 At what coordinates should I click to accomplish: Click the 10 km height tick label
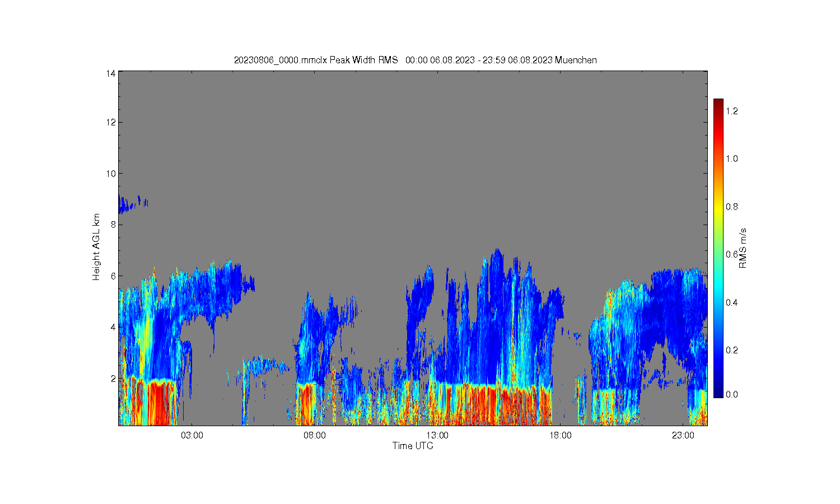coord(110,174)
